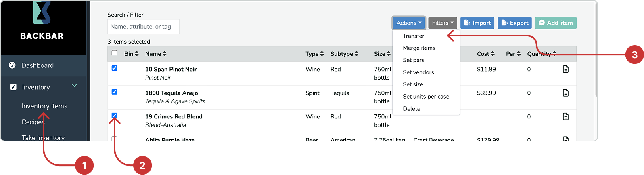
Task: Click the 10 Span Pinot Noir item name
Action: [171, 69]
